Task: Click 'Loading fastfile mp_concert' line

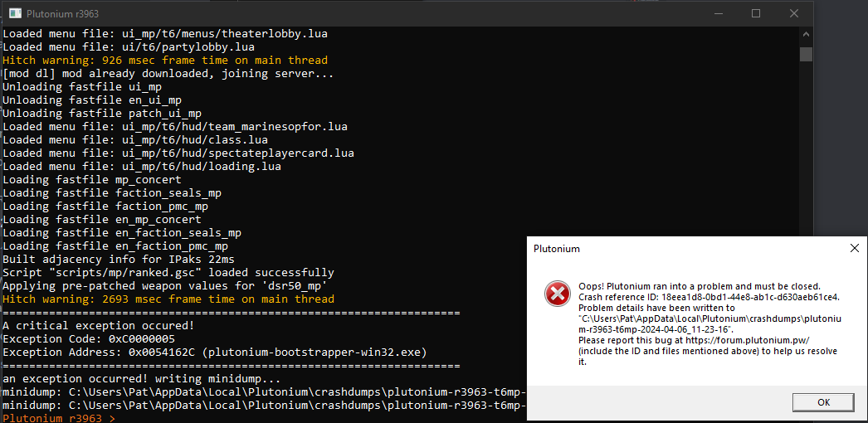Action: click(92, 180)
